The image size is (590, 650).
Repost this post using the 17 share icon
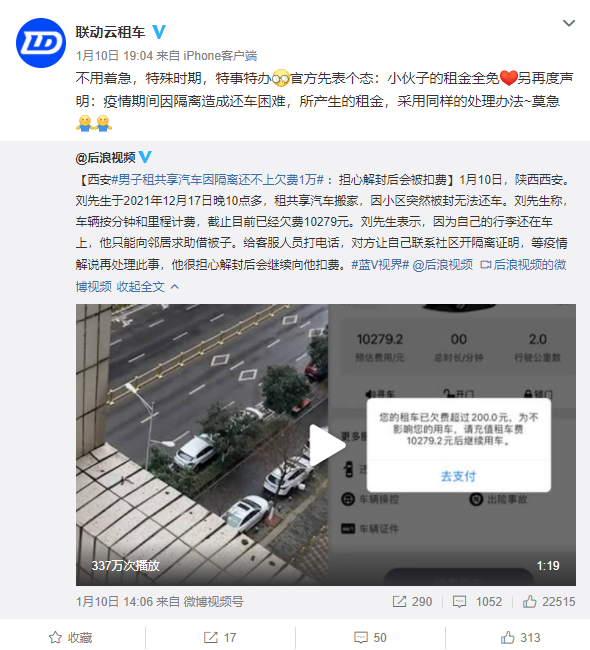coord(220,637)
